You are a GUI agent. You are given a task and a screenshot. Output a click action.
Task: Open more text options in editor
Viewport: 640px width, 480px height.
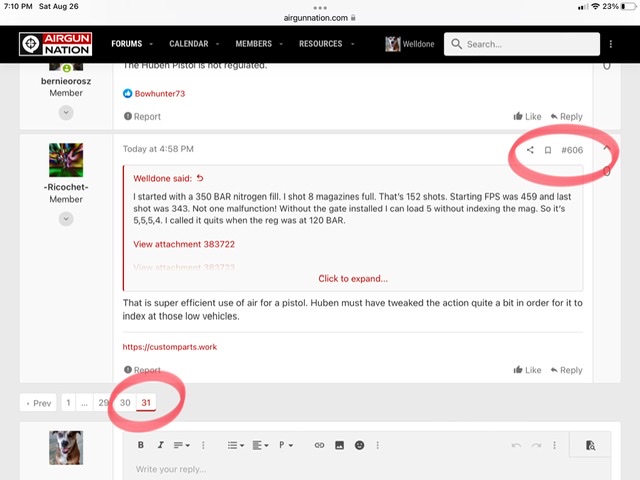click(203, 445)
